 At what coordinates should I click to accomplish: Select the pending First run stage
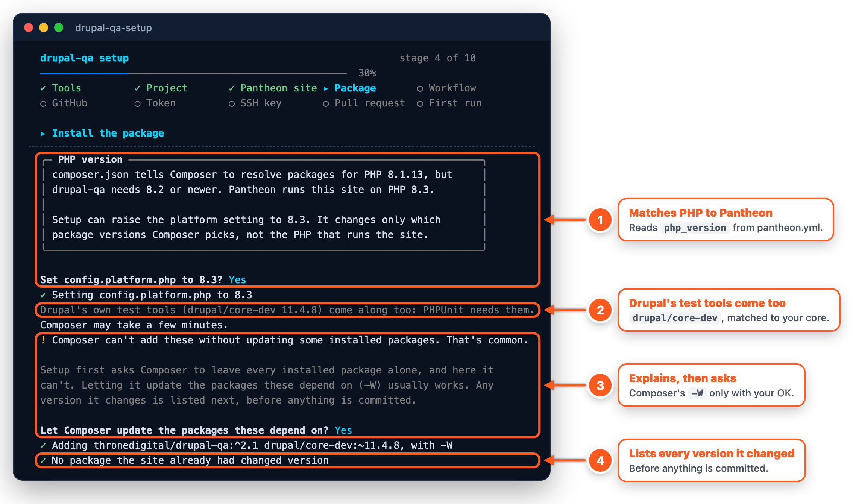point(449,103)
